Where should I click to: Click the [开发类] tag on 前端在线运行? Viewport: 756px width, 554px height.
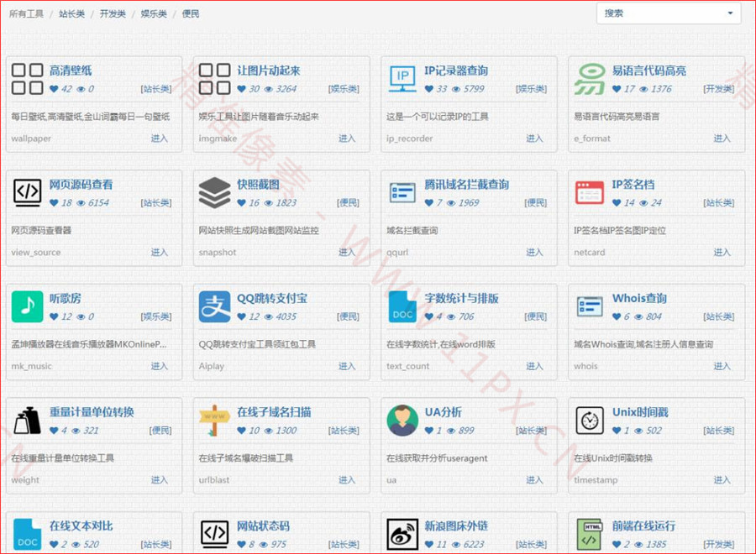coord(718,545)
